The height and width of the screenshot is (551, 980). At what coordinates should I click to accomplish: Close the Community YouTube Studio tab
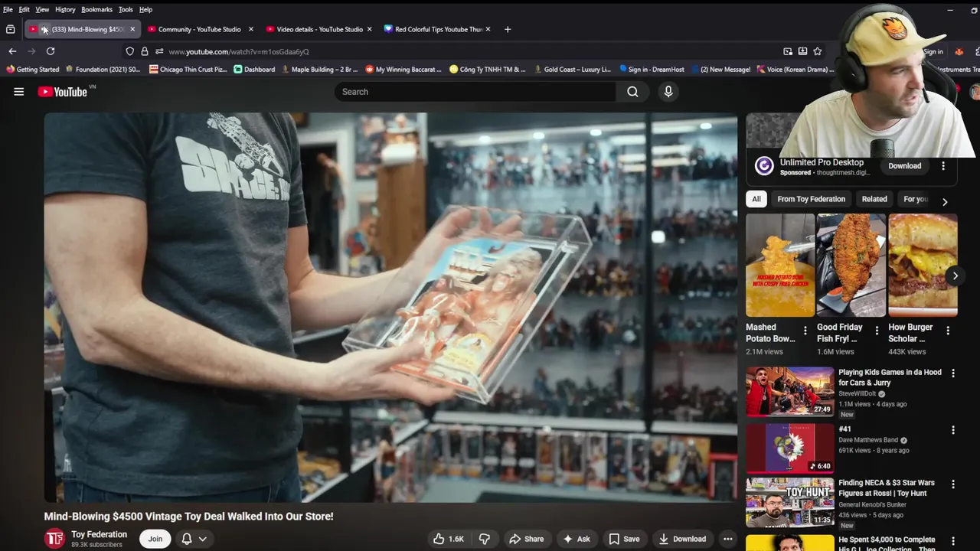(250, 29)
